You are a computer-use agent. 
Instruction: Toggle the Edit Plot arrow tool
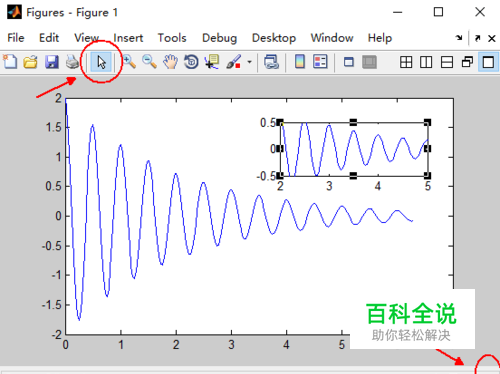pos(101,62)
